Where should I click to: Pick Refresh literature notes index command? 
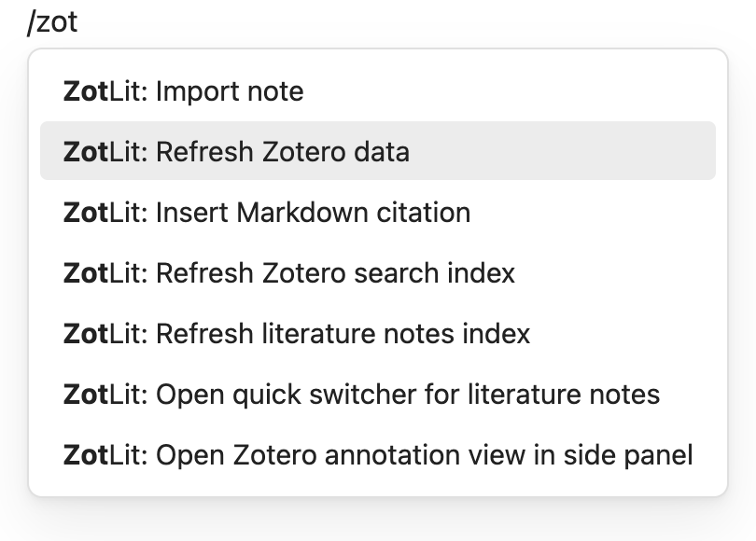point(377,333)
